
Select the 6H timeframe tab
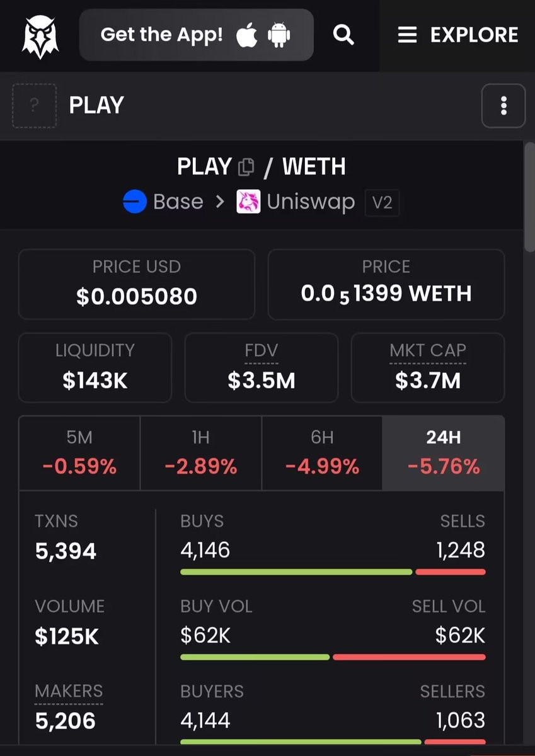322,453
